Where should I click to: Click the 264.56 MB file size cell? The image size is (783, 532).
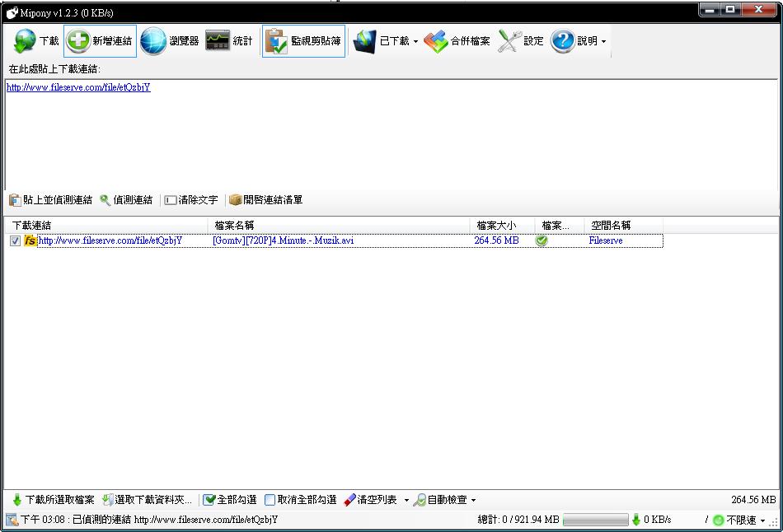click(x=496, y=240)
